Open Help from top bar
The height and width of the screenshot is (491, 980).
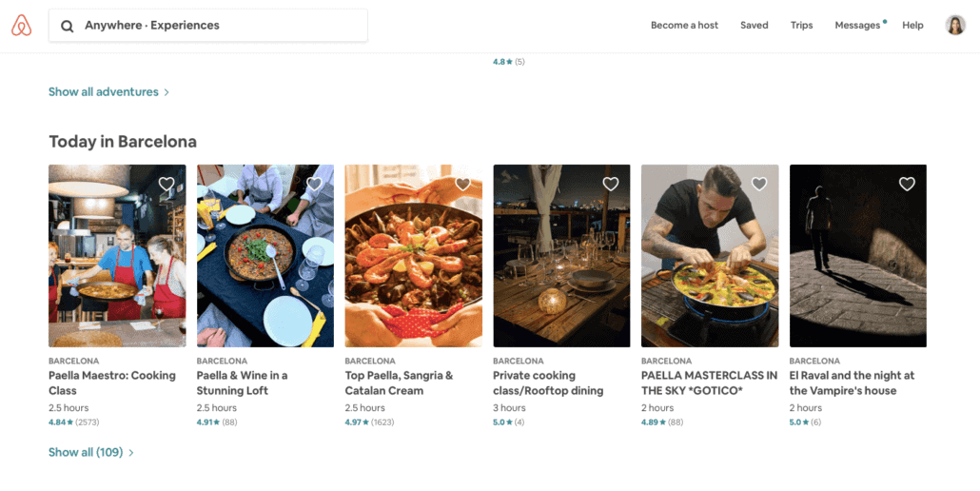pyautogui.click(x=912, y=25)
